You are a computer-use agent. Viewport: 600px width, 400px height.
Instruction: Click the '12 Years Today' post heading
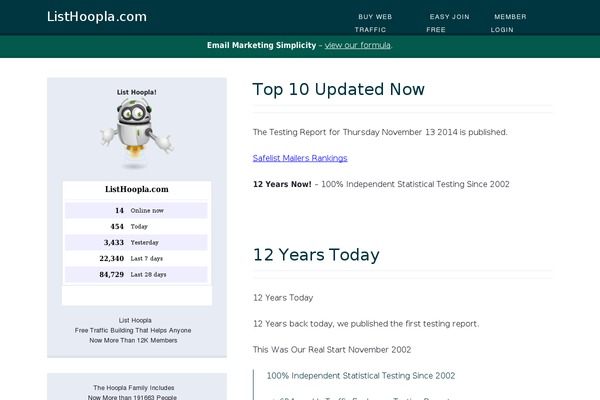(316, 254)
